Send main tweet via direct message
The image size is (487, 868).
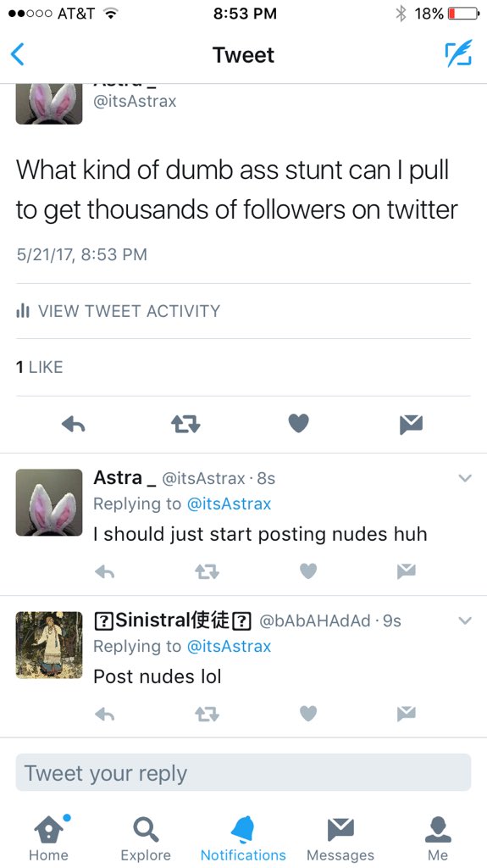[411, 424]
